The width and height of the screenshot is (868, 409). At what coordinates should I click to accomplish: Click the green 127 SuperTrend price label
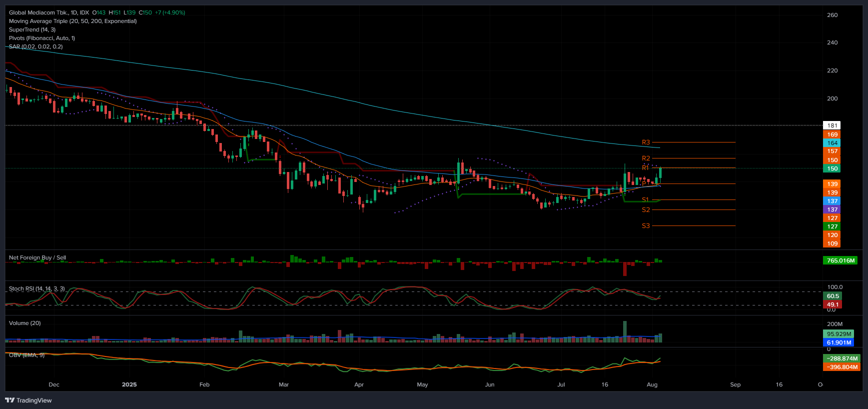[x=832, y=226]
